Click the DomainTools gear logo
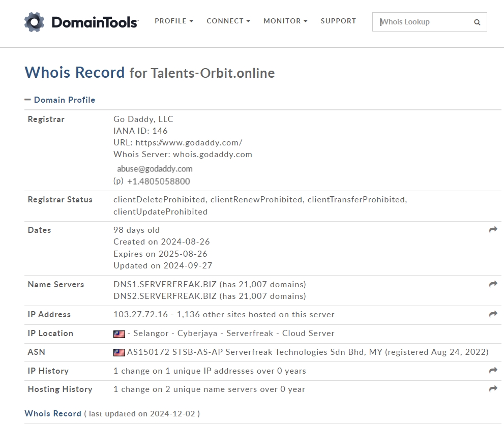This screenshot has height=424, width=504. click(x=34, y=22)
